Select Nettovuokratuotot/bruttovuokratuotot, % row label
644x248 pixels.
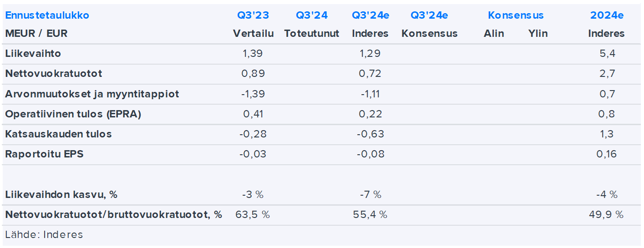tap(113, 215)
